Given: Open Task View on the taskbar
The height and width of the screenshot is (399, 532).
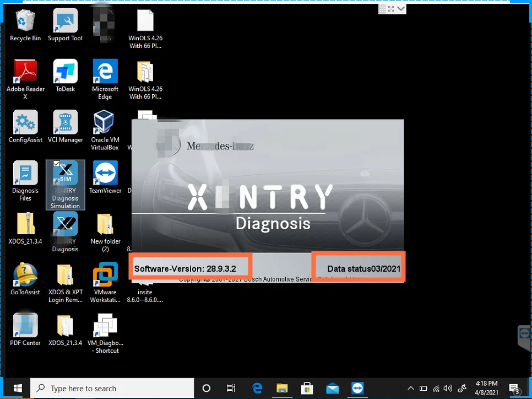Looking at the screenshot, I should point(231,388).
